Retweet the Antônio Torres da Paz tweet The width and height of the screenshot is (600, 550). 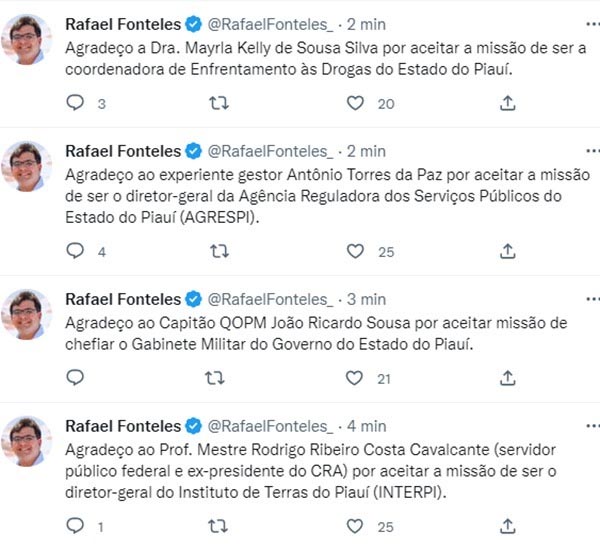tap(216, 251)
